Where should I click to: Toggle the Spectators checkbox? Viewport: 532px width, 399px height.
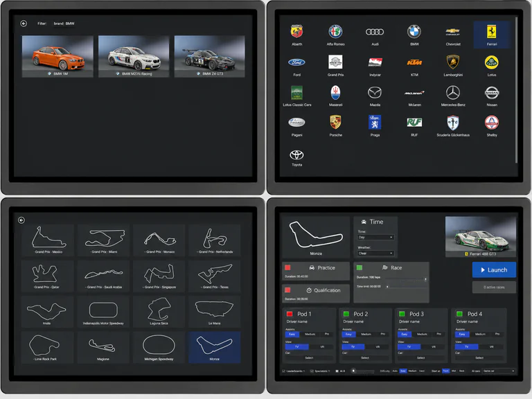tap(312, 371)
